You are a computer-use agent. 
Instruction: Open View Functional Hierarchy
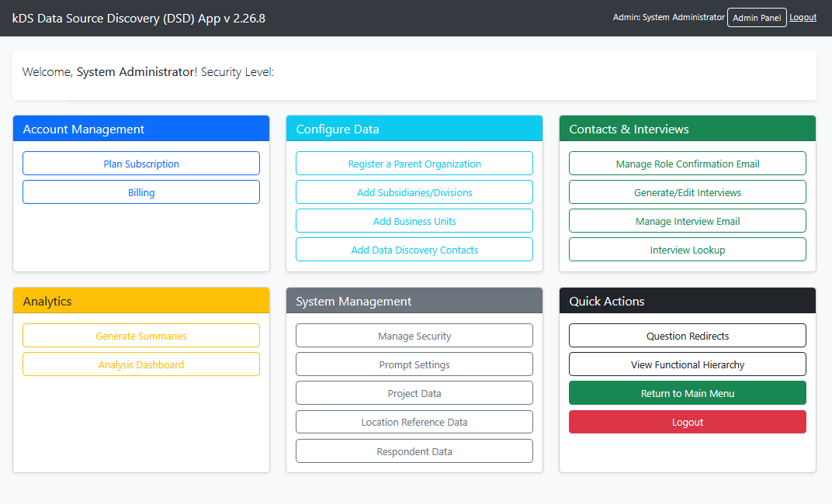[x=687, y=364]
